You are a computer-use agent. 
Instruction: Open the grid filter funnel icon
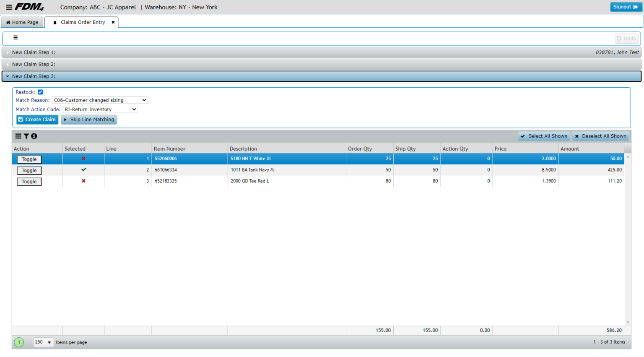pyautogui.click(x=26, y=136)
